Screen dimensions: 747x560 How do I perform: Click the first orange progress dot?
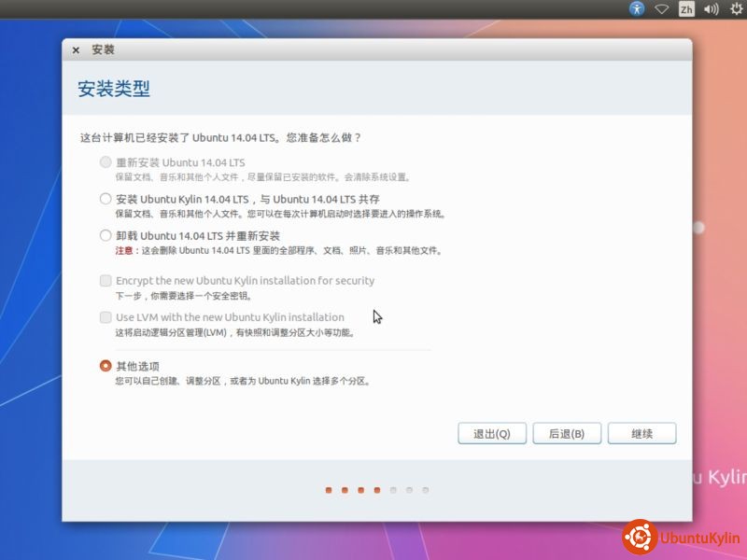point(328,489)
